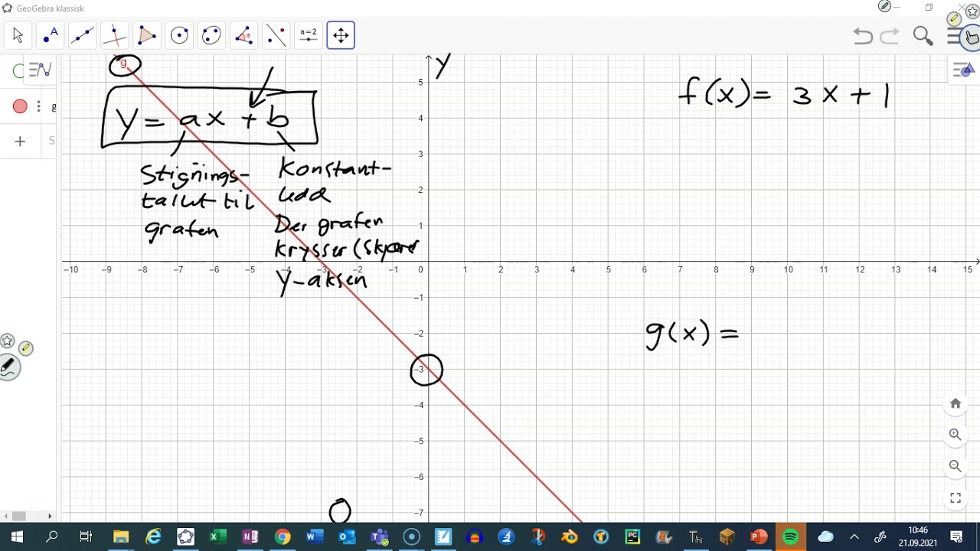Open the GeoGebra search magnifier
The image size is (980, 551).
[x=923, y=36]
